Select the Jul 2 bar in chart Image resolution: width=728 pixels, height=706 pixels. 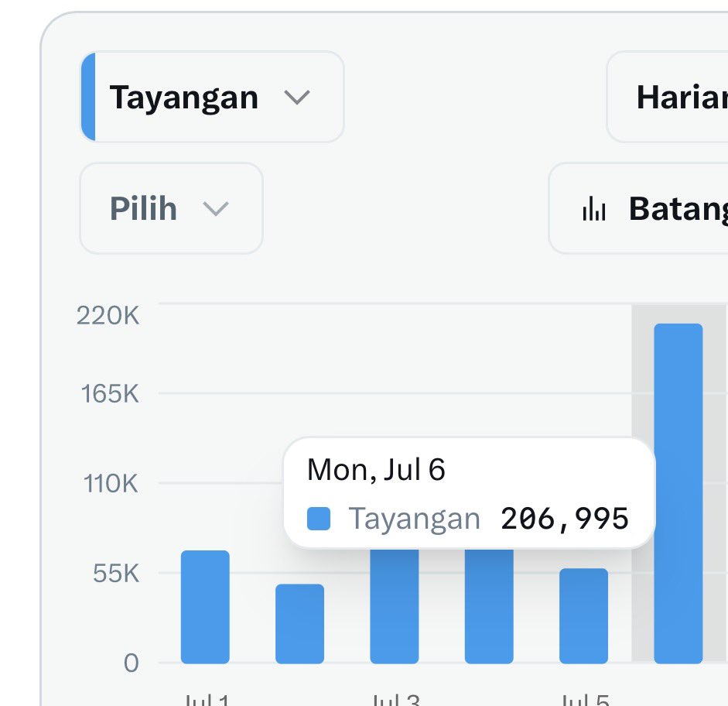click(x=300, y=623)
